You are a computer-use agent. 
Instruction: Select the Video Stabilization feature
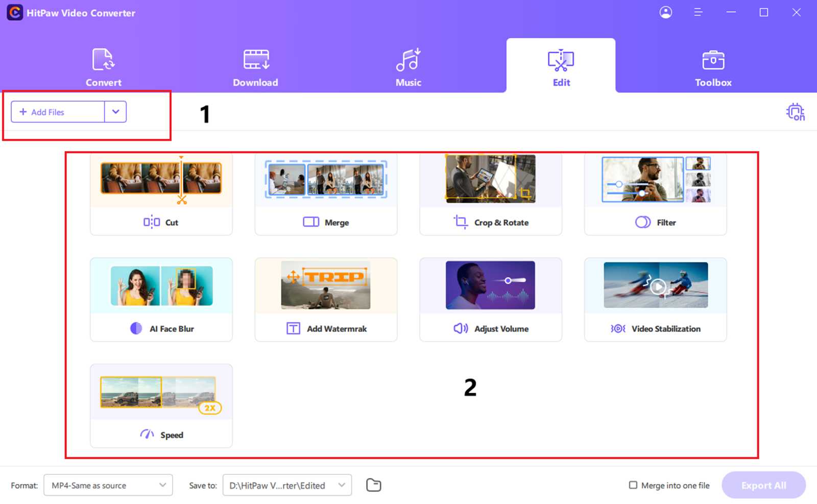click(x=655, y=299)
